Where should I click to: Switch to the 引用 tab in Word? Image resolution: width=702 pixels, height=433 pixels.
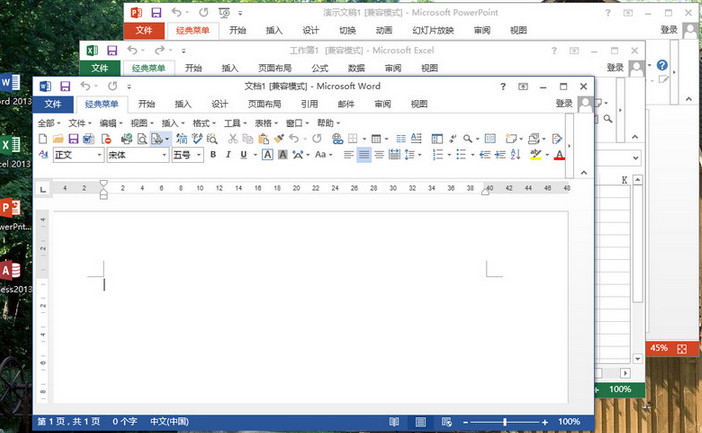click(x=309, y=104)
